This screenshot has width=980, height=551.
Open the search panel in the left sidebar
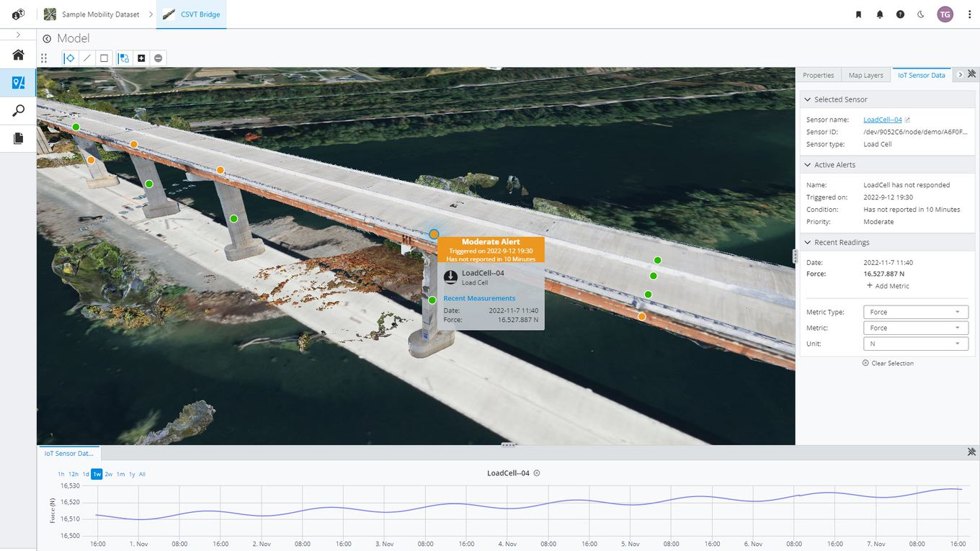pos(17,109)
